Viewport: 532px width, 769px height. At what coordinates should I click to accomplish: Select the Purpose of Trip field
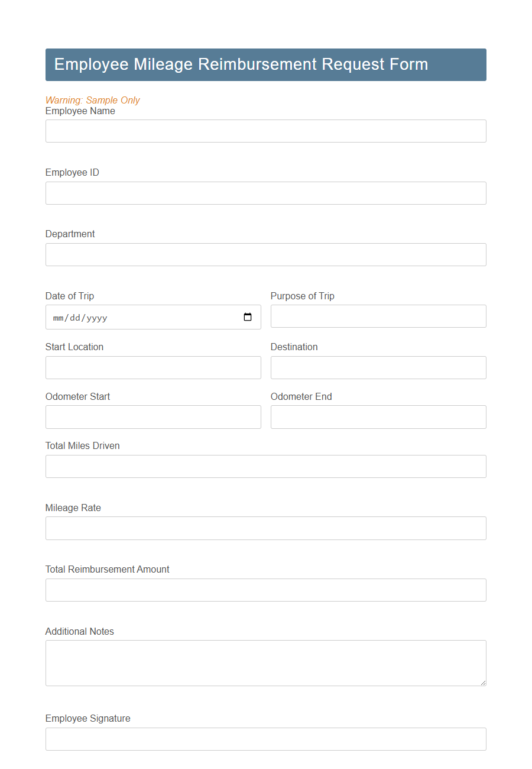coord(378,316)
